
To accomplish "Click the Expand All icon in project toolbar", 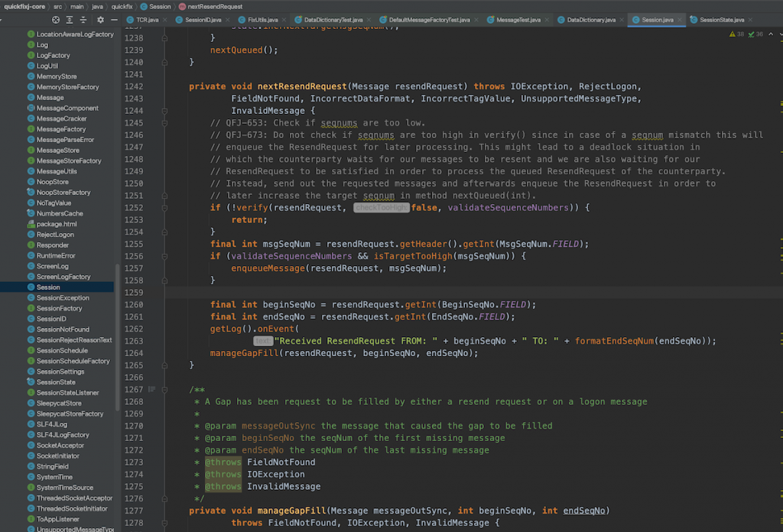I will tap(70, 20).
